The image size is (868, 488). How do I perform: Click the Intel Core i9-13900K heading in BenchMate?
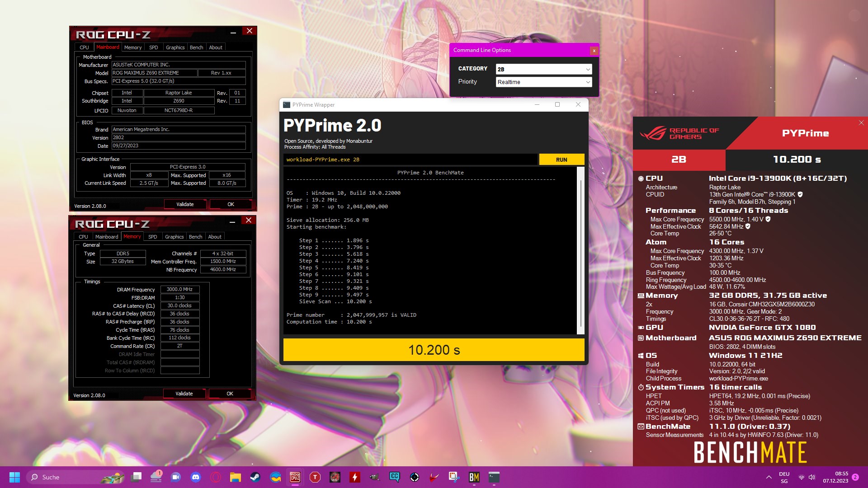click(778, 178)
